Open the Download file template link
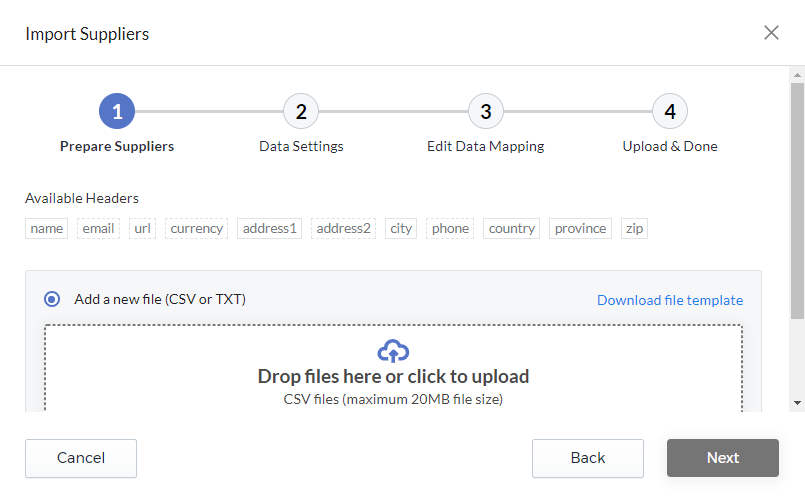 click(x=670, y=300)
